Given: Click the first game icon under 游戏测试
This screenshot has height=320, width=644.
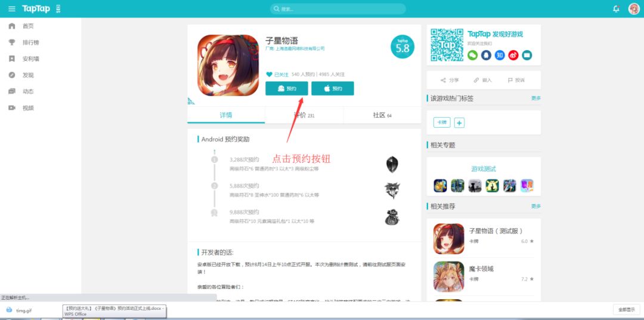Looking at the screenshot, I should coord(440,186).
